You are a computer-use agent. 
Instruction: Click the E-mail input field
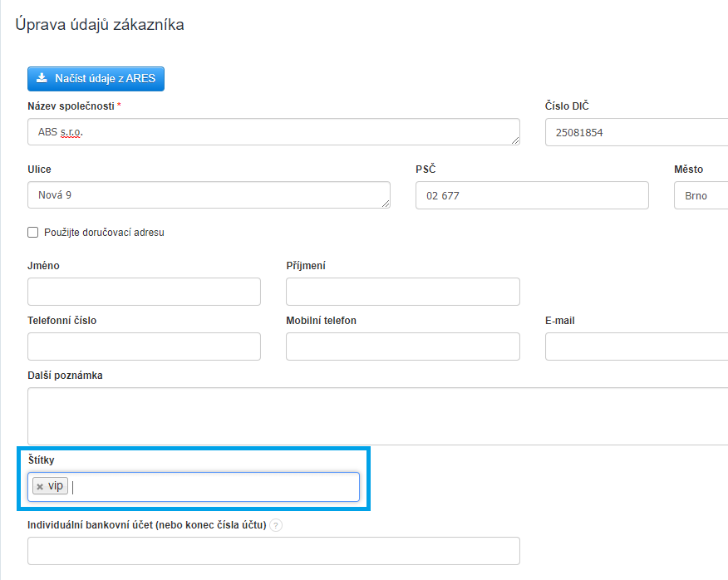click(x=636, y=347)
